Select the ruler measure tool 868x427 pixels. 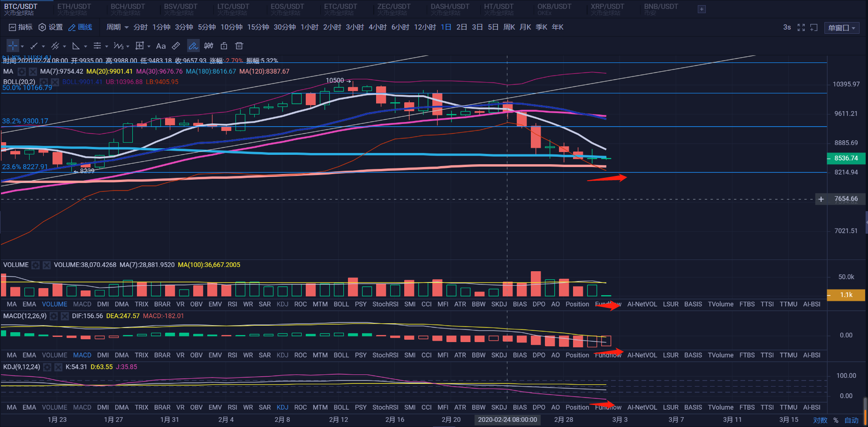pyautogui.click(x=176, y=46)
